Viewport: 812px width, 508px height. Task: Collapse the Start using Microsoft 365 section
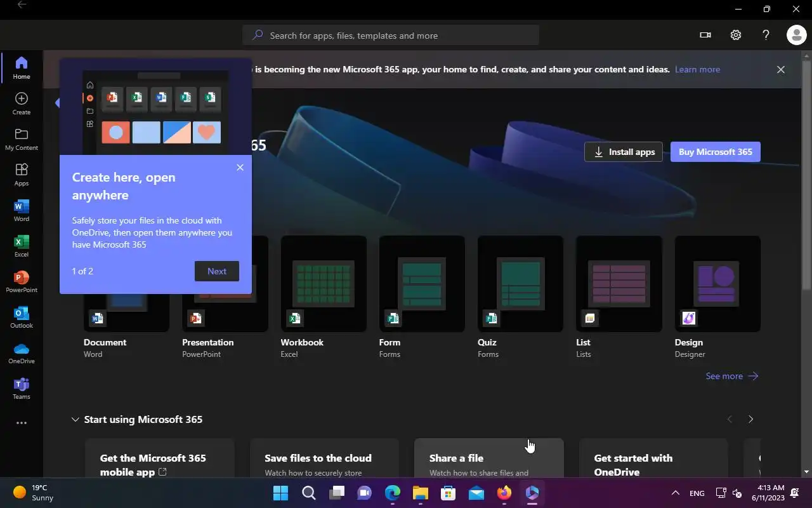click(x=75, y=419)
